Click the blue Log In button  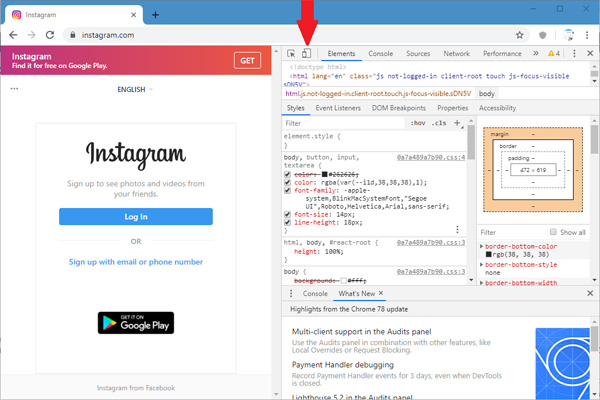click(x=136, y=217)
